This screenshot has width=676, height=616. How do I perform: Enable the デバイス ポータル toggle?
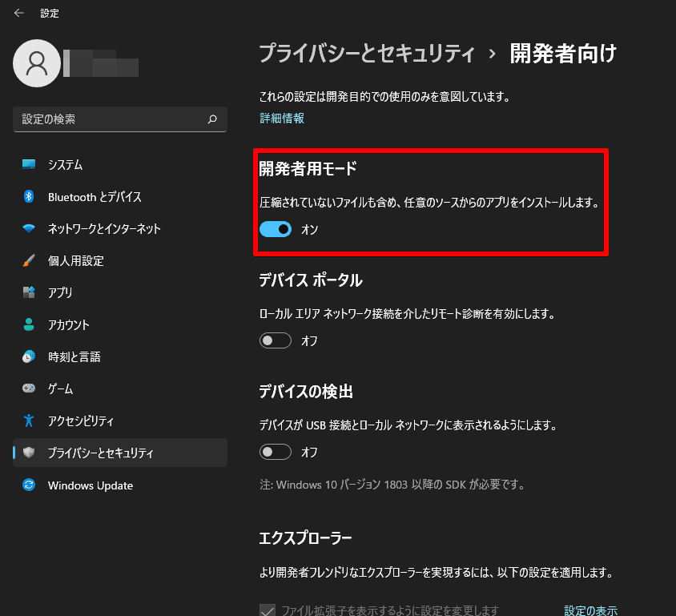click(276, 340)
